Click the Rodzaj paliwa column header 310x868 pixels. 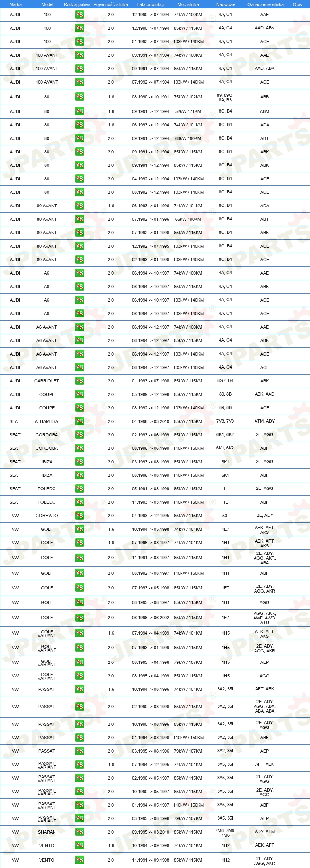[x=77, y=4]
